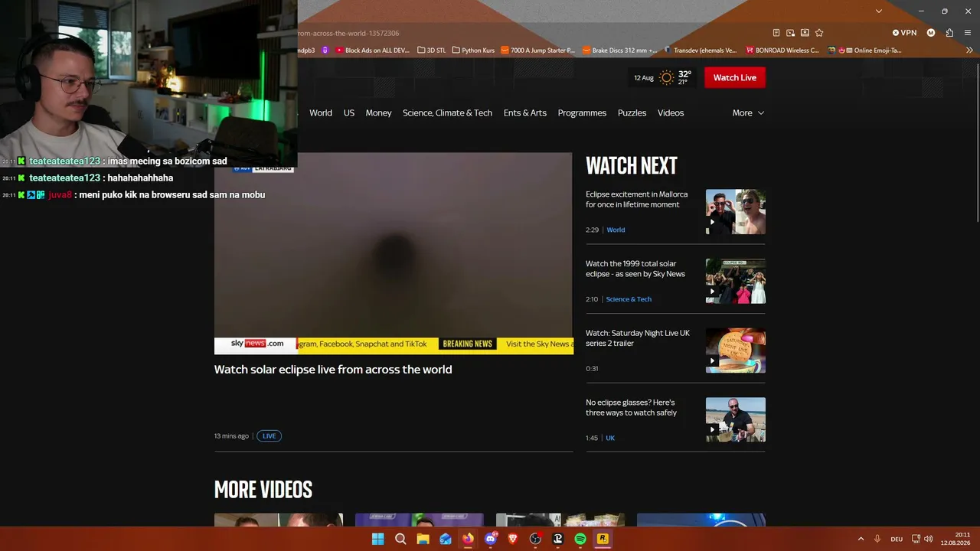Click the Science & Tech category tag

(629, 299)
